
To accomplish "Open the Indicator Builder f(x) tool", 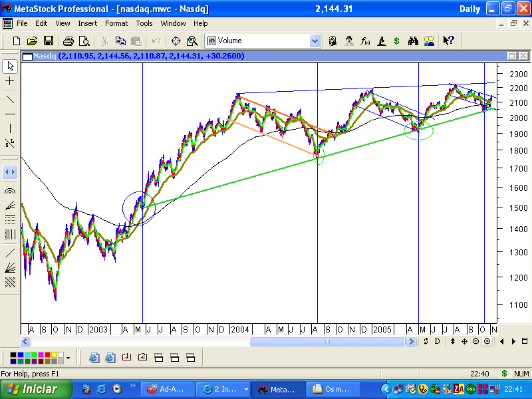I will point(364,41).
